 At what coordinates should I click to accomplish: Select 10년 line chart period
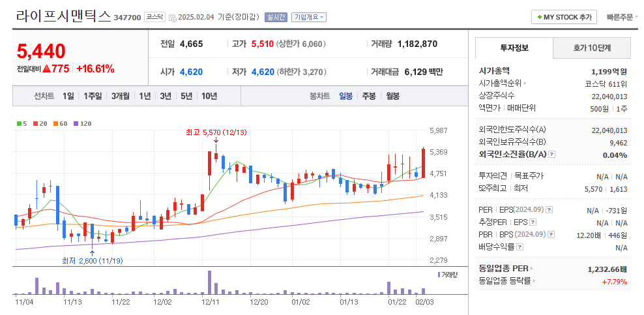(x=209, y=97)
